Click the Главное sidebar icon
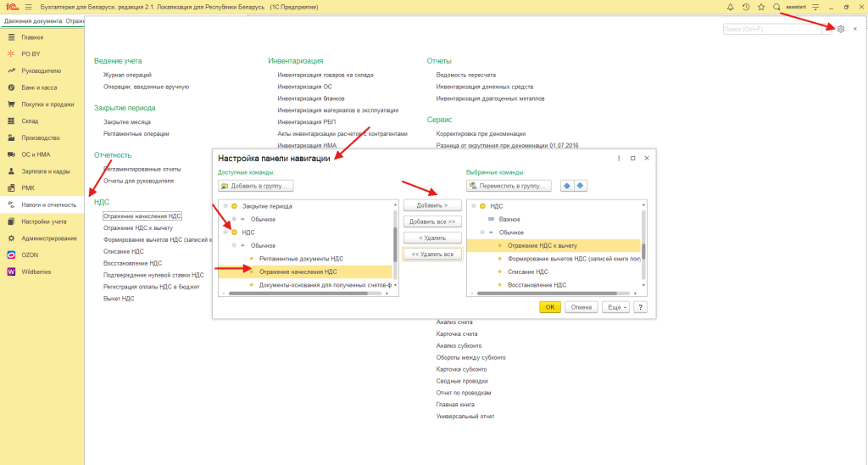 tap(11, 37)
